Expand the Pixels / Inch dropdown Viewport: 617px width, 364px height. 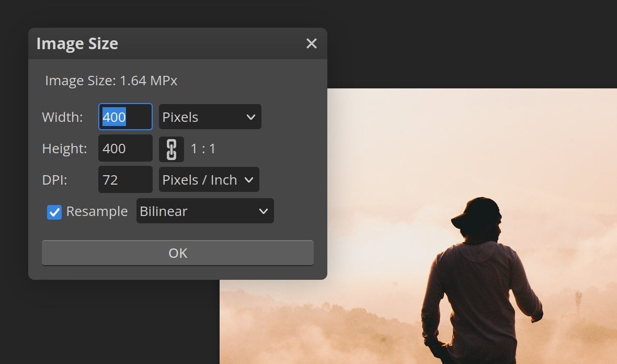click(x=209, y=180)
